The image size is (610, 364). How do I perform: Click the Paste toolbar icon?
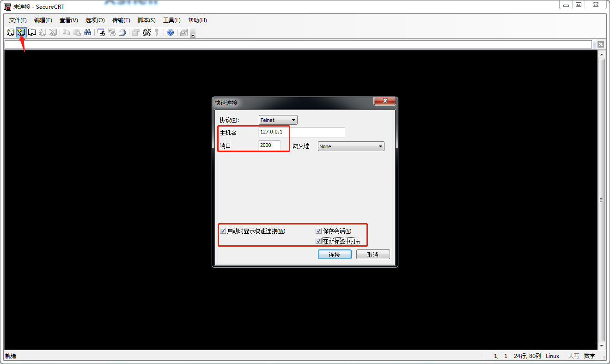[77, 32]
